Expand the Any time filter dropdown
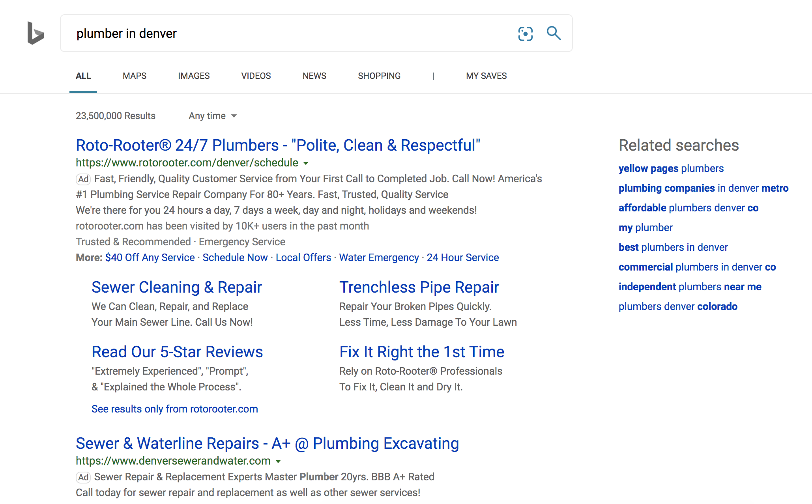The width and height of the screenshot is (812, 504). [x=213, y=116]
